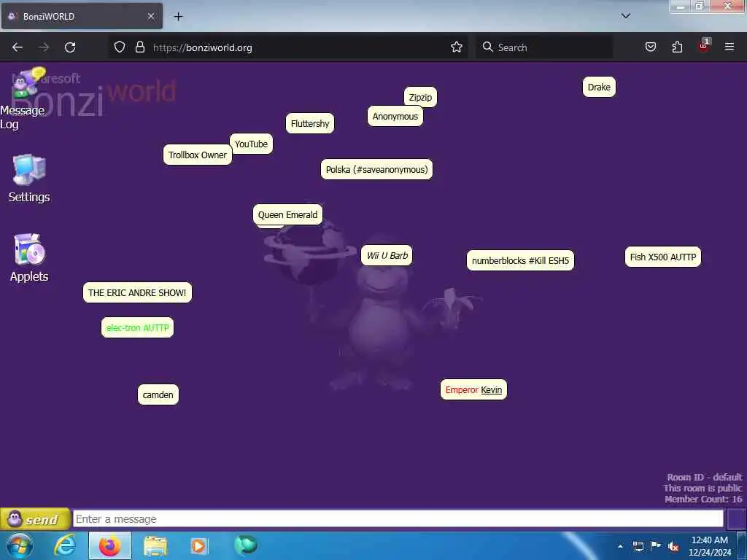The height and width of the screenshot is (560, 747).
Task: Focus the Enter a message field
Action: (398, 519)
